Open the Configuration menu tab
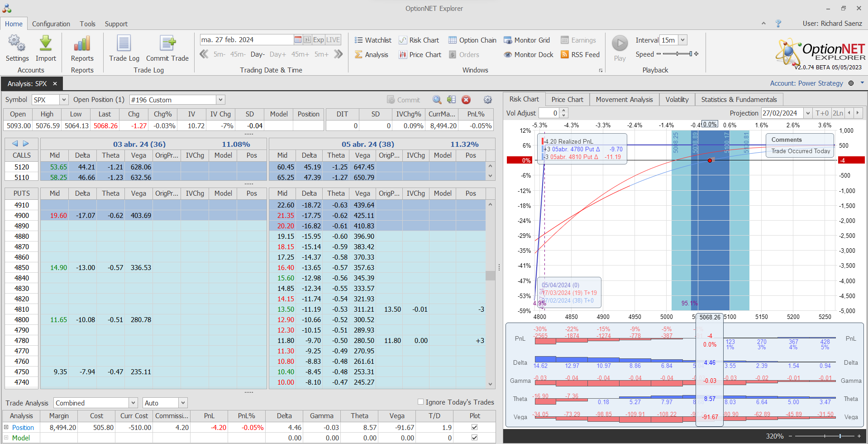This screenshot has height=444, width=868. (x=51, y=24)
